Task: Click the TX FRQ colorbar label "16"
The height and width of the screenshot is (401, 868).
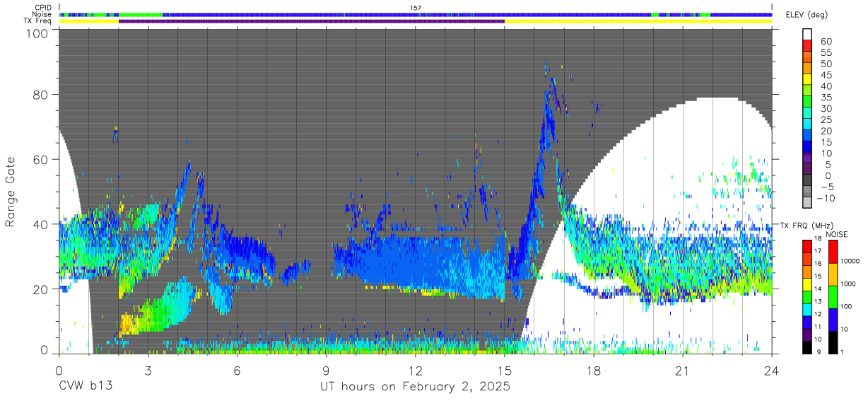Action: (x=817, y=264)
